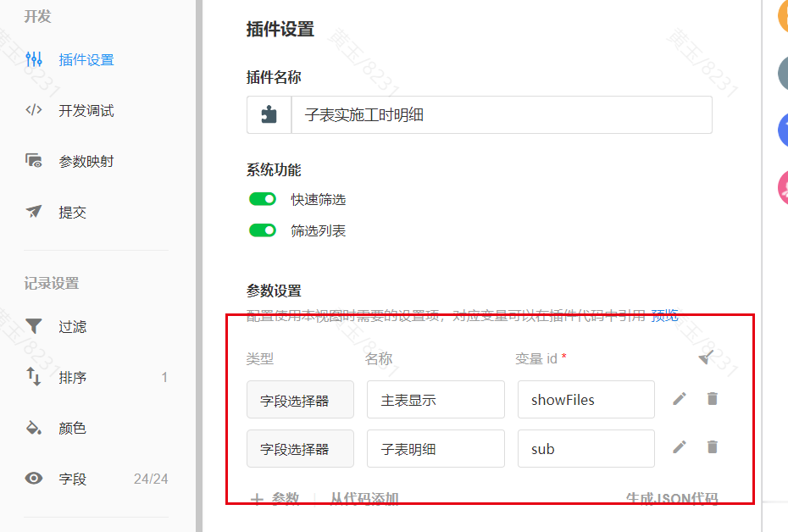Click the 过滤 funnel icon

pos(34,326)
